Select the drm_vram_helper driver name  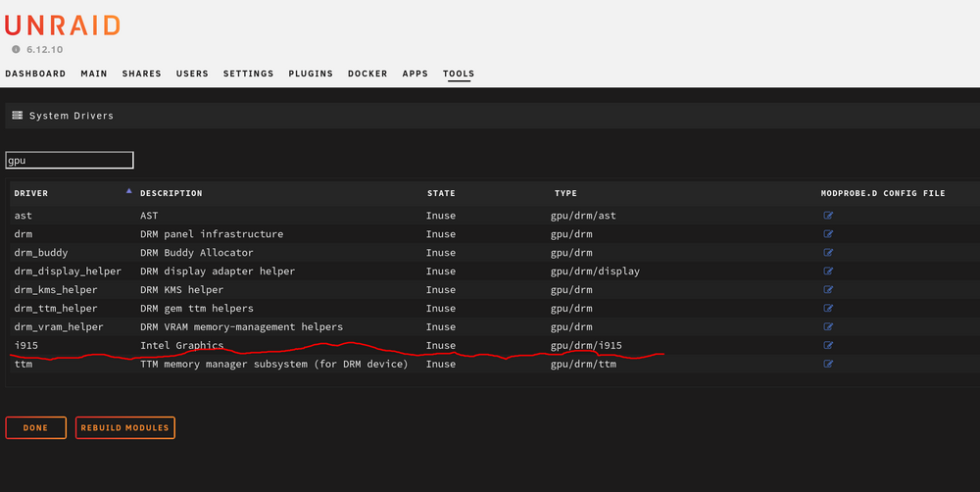(x=60, y=327)
